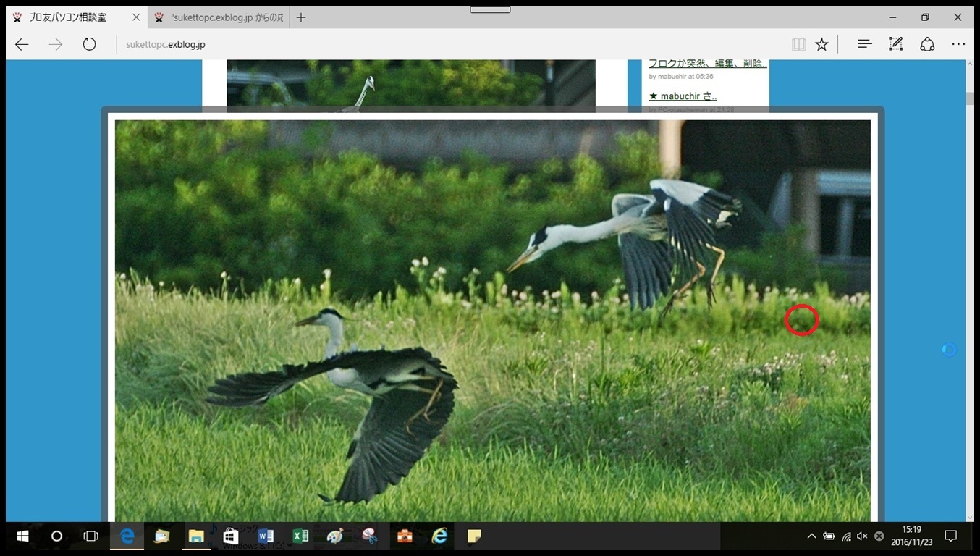Open the ★ mabuchir さ.. link
This screenshot has height=556, width=980.
coord(683,96)
